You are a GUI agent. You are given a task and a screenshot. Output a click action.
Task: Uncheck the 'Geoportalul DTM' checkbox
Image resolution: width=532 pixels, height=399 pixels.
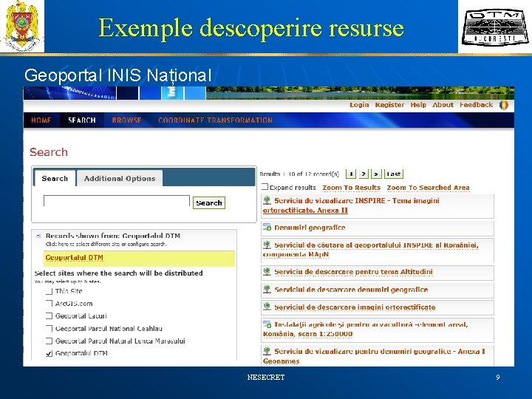(50, 353)
